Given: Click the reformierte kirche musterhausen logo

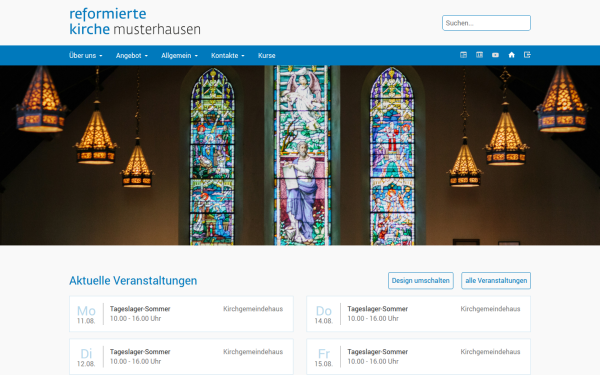Looking at the screenshot, I should (x=135, y=22).
